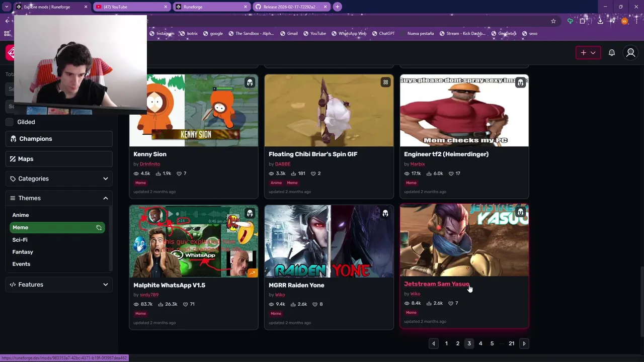Click the orange trending icon on Malphite WhatsApp thumbnail
Viewport: 644px width, 362px height.
tap(252, 273)
